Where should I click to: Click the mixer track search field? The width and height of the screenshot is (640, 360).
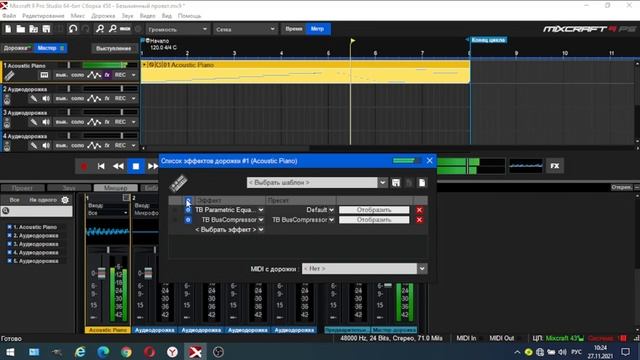tap(37, 211)
